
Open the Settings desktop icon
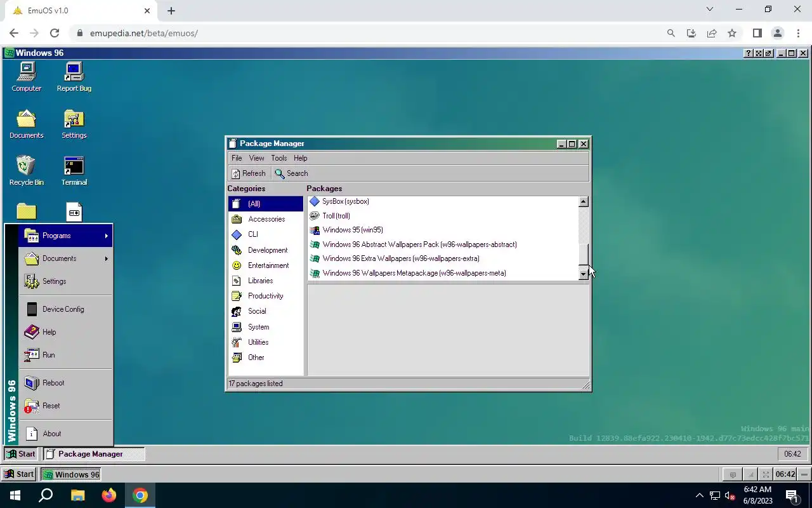(x=74, y=124)
